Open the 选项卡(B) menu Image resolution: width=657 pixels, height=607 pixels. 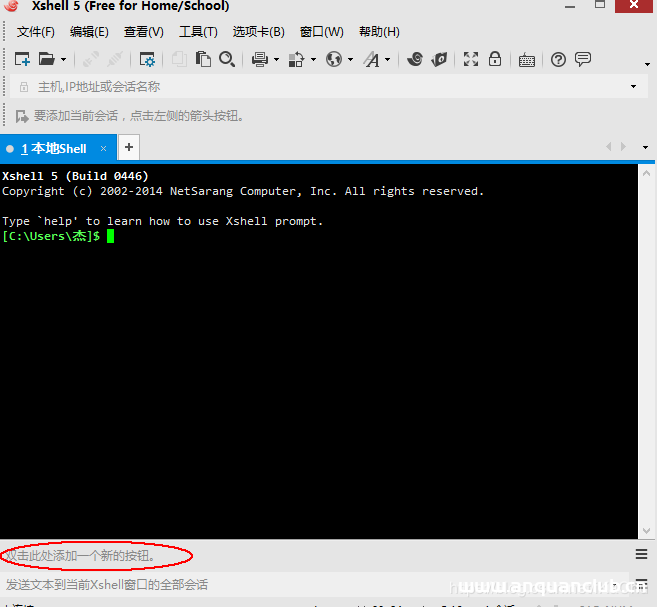tap(259, 32)
